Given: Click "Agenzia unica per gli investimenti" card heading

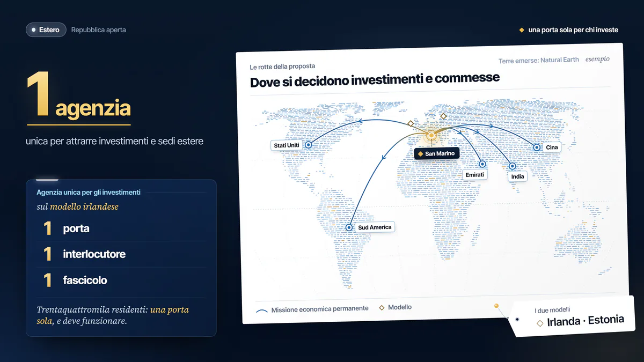Looking at the screenshot, I should tap(89, 192).
